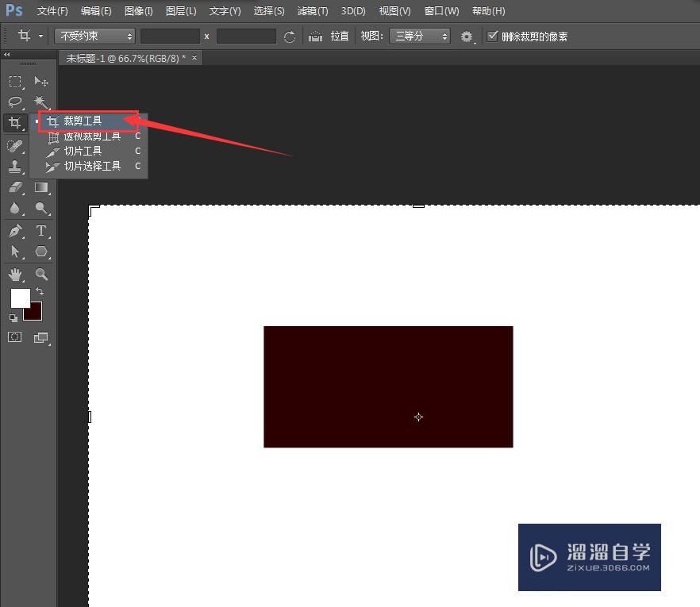Viewport: 700px width, 607px height.
Task: Click the dark maroon rectangle on canvas
Action: pos(388,386)
